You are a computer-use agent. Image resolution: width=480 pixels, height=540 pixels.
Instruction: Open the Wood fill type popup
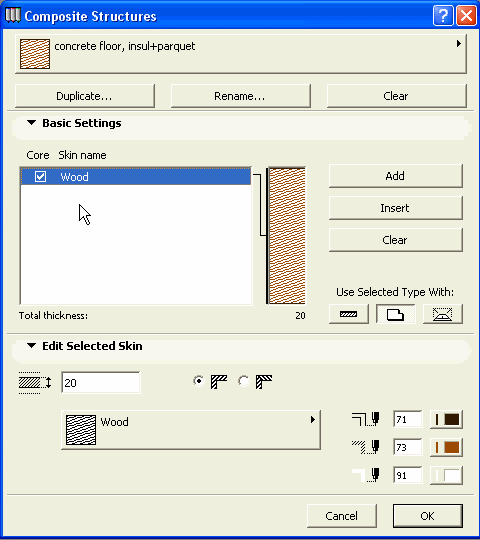pos(191,430)
